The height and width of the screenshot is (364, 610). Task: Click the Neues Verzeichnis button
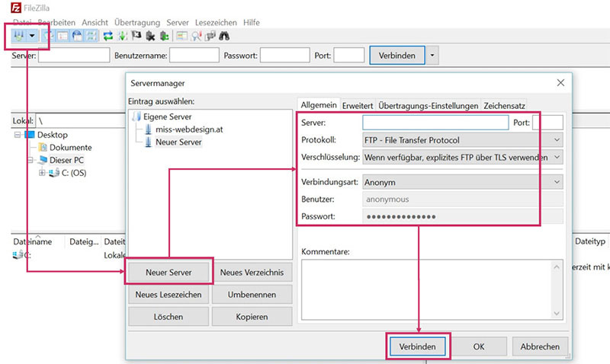coord(252,273)
